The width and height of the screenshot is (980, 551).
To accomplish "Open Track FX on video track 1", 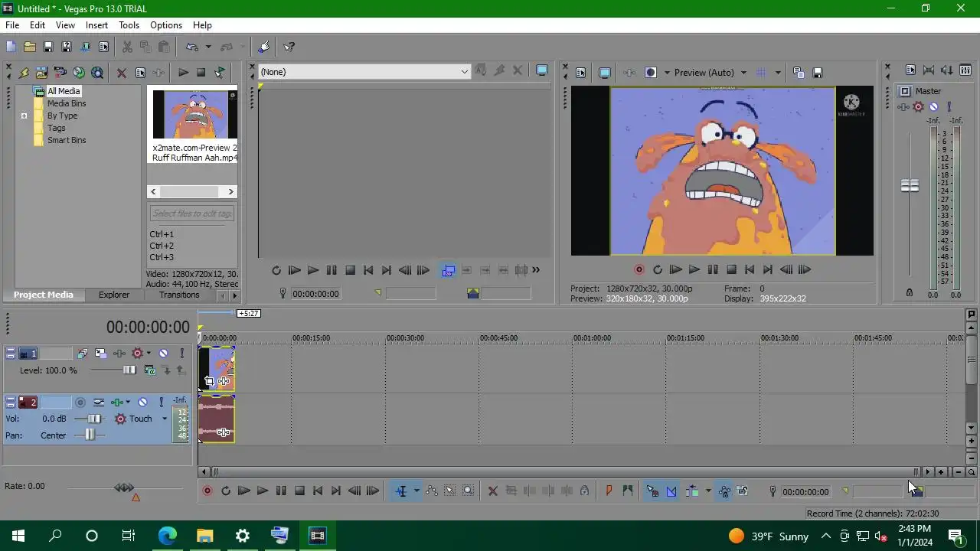I will tap(119, 354).
